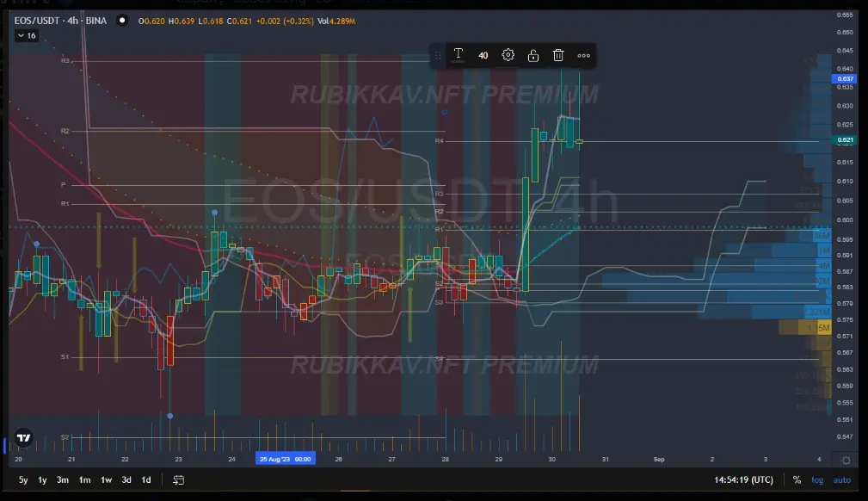Open text color tool in floating toolbar

pyautogui.click(x=458, y=55)
